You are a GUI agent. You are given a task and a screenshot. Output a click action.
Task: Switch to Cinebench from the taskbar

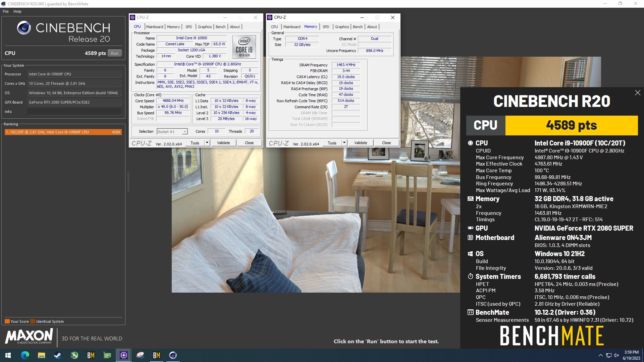(x=173, y=355)
